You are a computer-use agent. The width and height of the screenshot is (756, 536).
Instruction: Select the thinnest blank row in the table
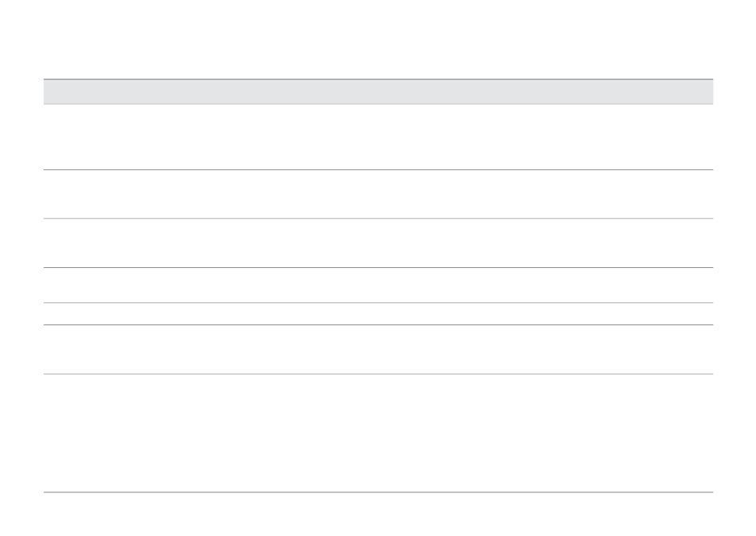point(378,314)
